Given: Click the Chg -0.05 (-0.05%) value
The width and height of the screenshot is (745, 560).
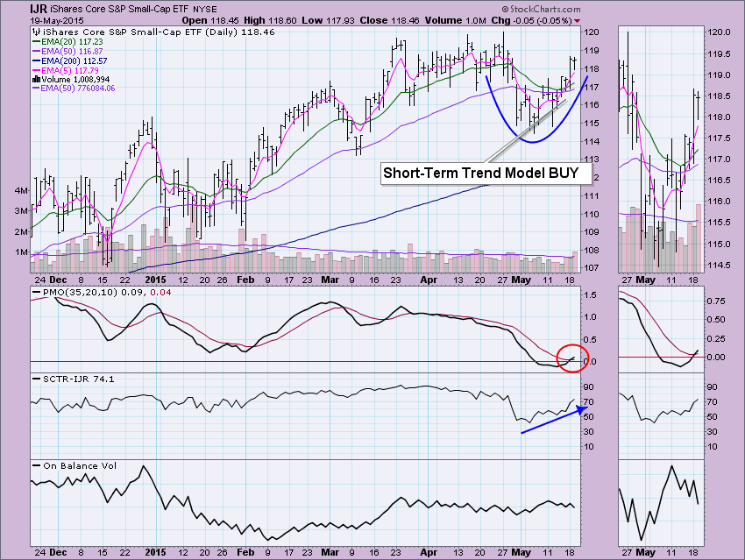Looking at the screenshot, I should coord(531,20).
